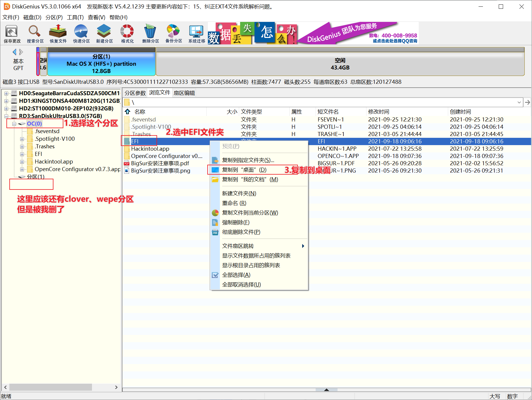This screenshot has height=400, width=532.
Task: Click the 复制到桌面 menu icon
Action: click(215, 170)
